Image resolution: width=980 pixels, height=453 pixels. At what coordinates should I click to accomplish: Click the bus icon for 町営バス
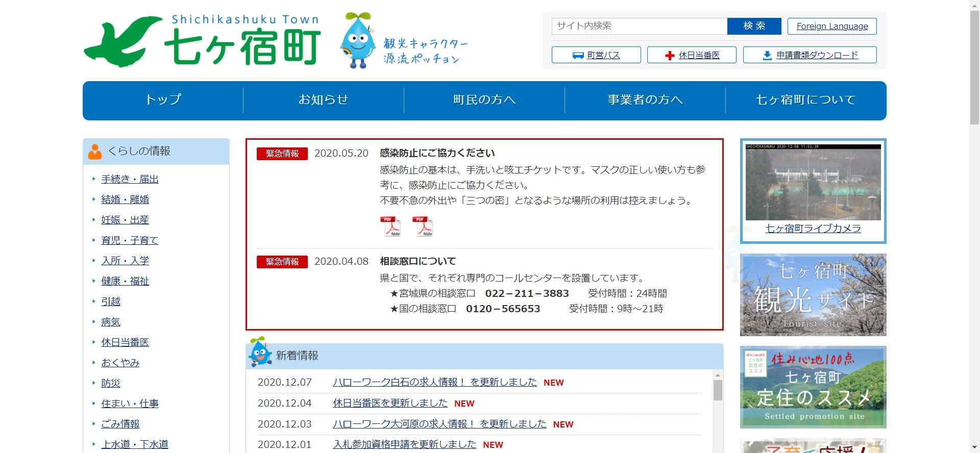click(578, 55)
